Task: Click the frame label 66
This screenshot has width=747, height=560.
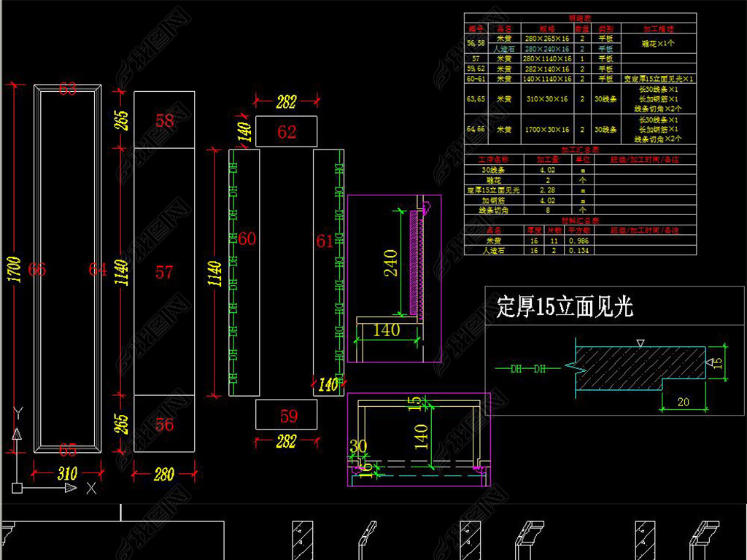Action: (37, 270)
